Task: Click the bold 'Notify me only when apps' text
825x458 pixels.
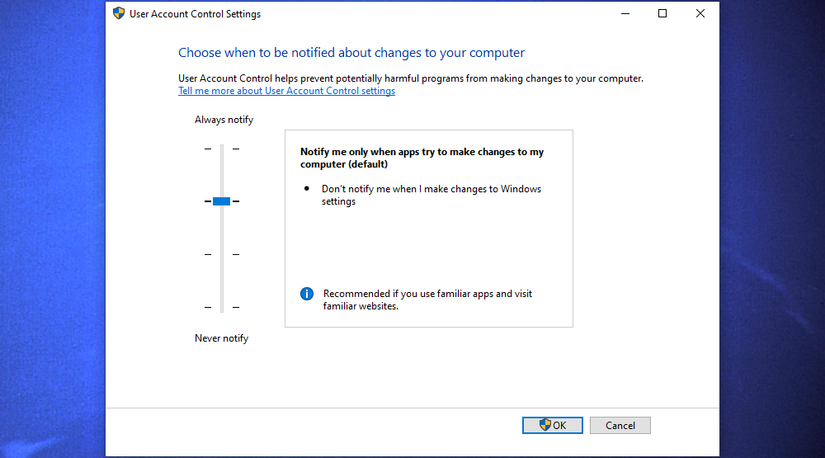Action: pyautogui.click(x=422, y=158)
